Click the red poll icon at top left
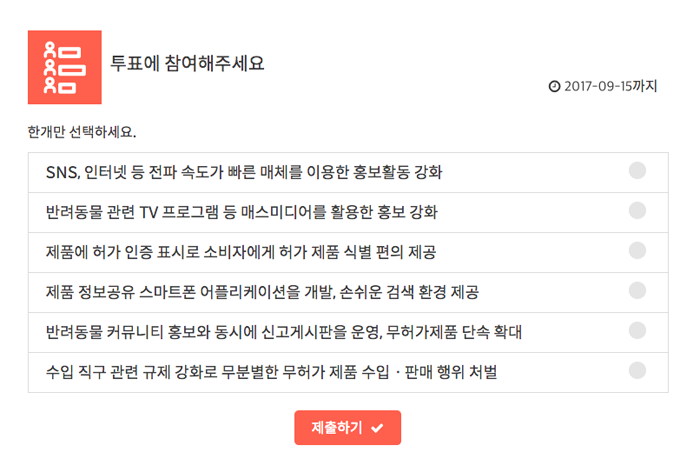 65,67
